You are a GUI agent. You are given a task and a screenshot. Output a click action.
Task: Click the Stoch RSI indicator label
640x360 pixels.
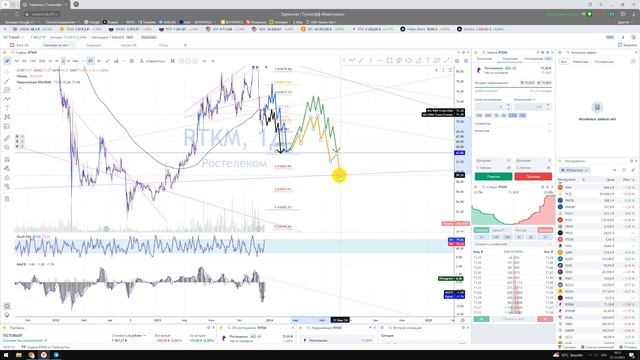pyautogui.click(x=24, y=236)
